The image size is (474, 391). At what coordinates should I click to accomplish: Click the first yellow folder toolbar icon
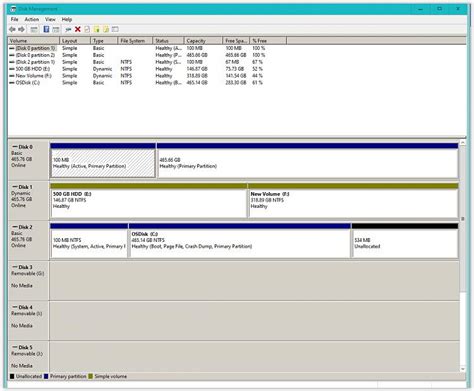[97, 29]
